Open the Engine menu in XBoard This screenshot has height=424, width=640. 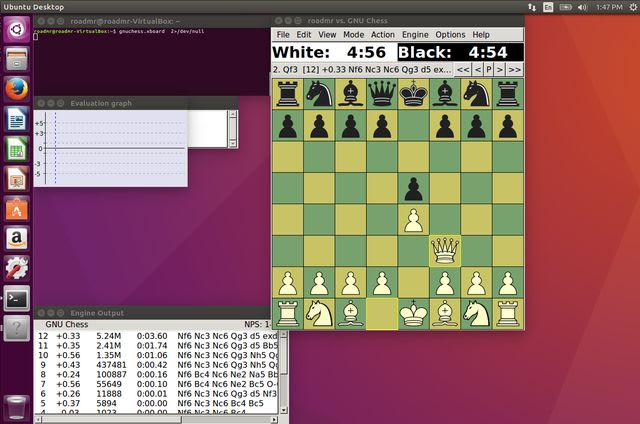pos(415,35)
